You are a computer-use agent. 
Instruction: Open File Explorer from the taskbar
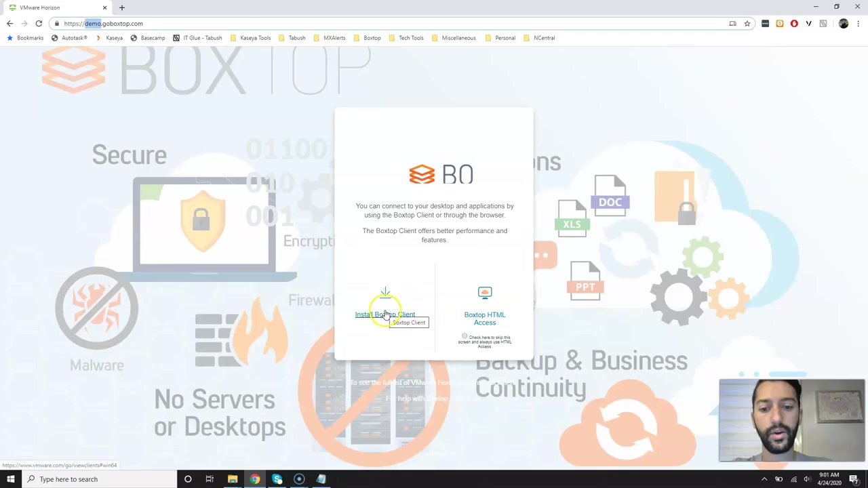pos(232,479)
